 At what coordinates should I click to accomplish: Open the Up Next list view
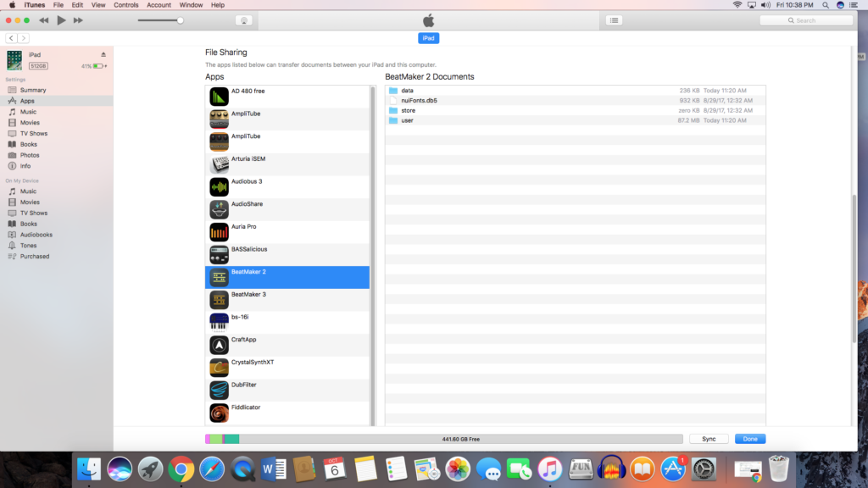point(614,20)
